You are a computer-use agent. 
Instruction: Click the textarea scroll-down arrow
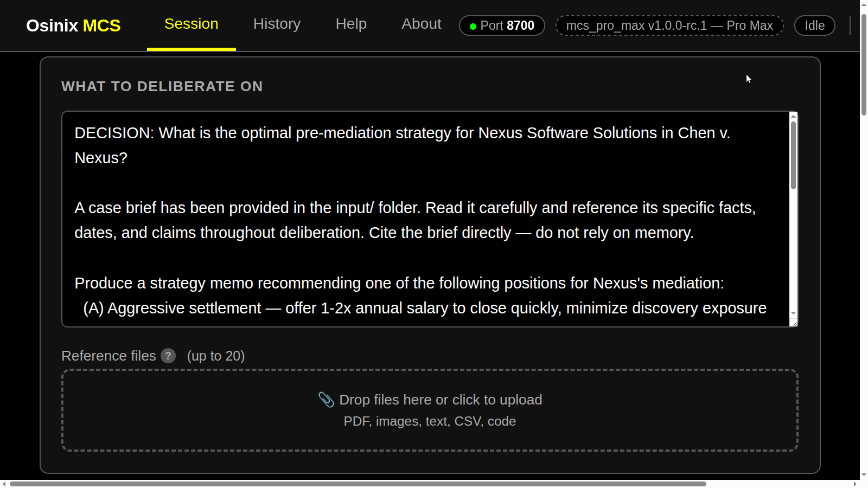(x=793, y=313)
